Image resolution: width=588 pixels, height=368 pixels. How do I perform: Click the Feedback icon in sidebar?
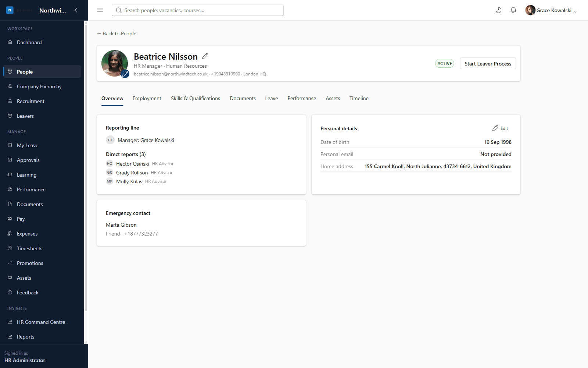(x=10, y=292)
